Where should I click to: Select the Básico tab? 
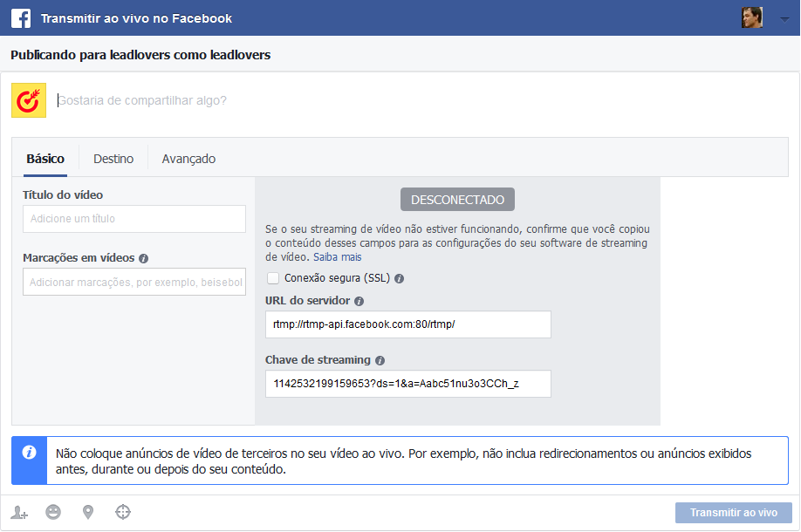click(45, 159)
